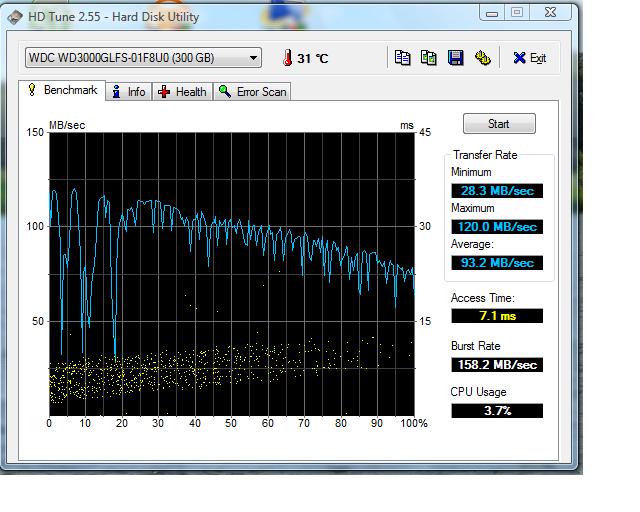Image resolution: width=640 pixels, height=512 pixels.
Task: Minimize the HD Tune window
Action: 492,13
